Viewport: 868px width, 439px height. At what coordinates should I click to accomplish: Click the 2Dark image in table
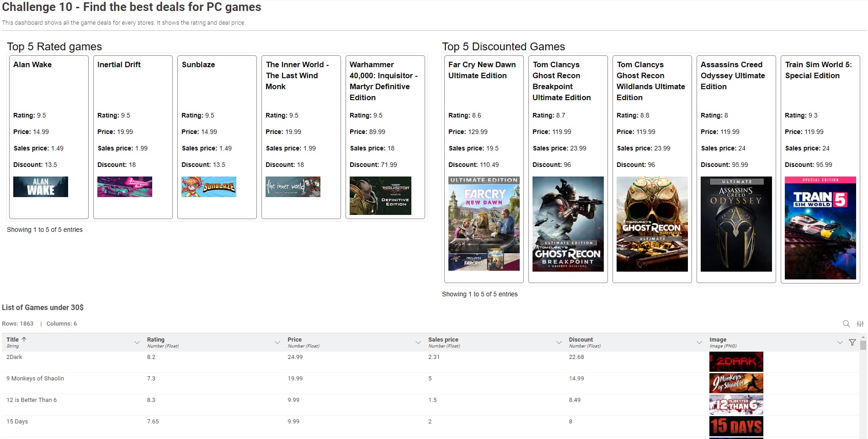[736, 362]
